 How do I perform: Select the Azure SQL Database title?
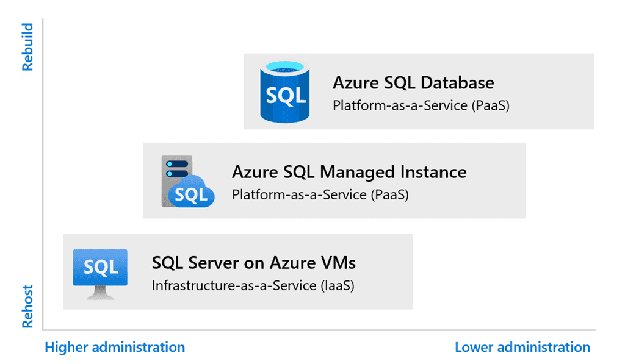click(413, 83)
